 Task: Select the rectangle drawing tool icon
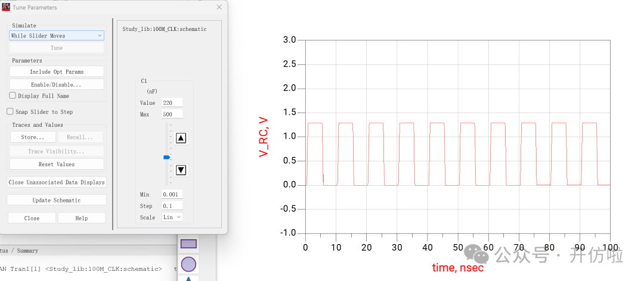point(188,243)
